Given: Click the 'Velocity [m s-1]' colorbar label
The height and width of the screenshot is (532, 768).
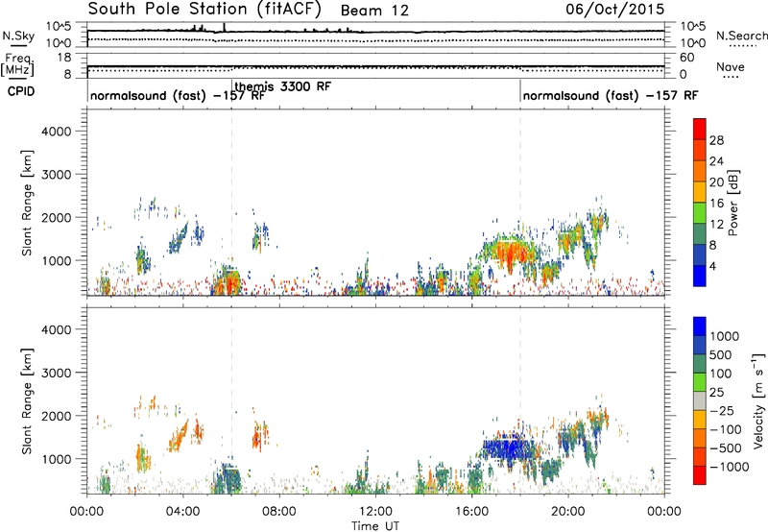Looking at the screenshot, I should (758, 400).
